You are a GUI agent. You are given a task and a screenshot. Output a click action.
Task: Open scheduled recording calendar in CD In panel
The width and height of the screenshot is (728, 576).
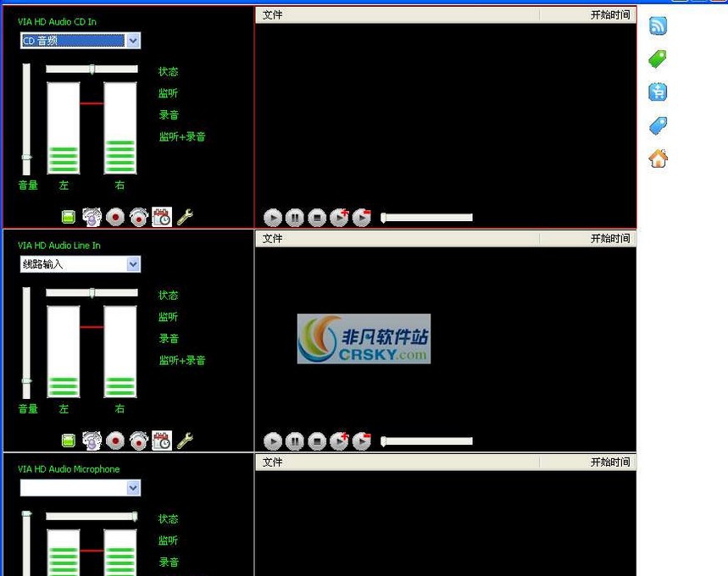[162, 217]
